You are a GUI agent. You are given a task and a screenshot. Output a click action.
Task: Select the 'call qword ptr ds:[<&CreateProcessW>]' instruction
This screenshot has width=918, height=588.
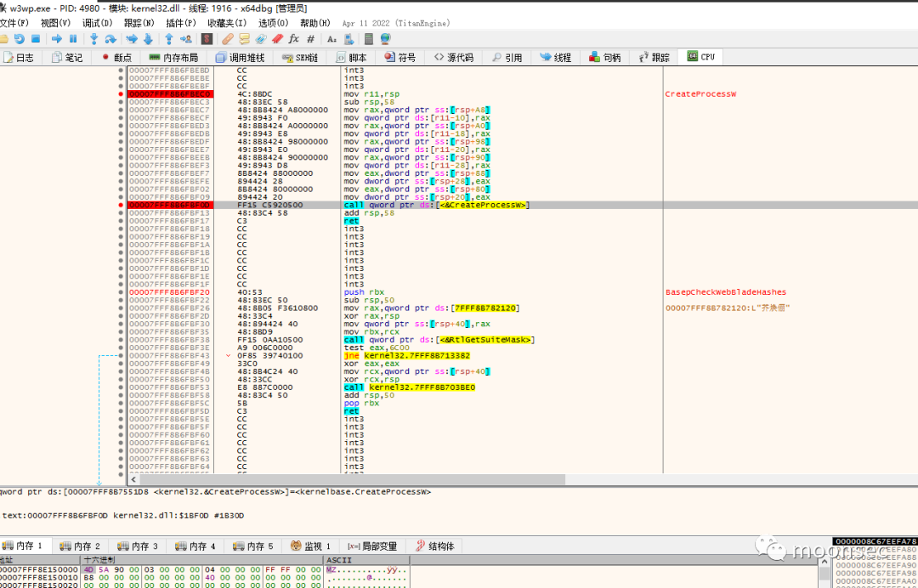(438, 206)
